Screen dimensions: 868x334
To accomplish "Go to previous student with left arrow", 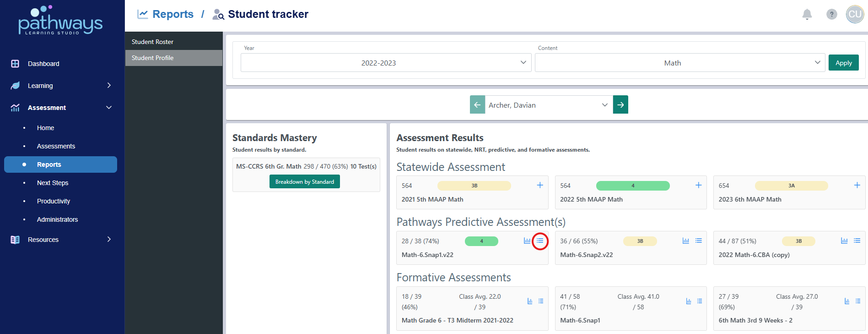I will (477, 104).
